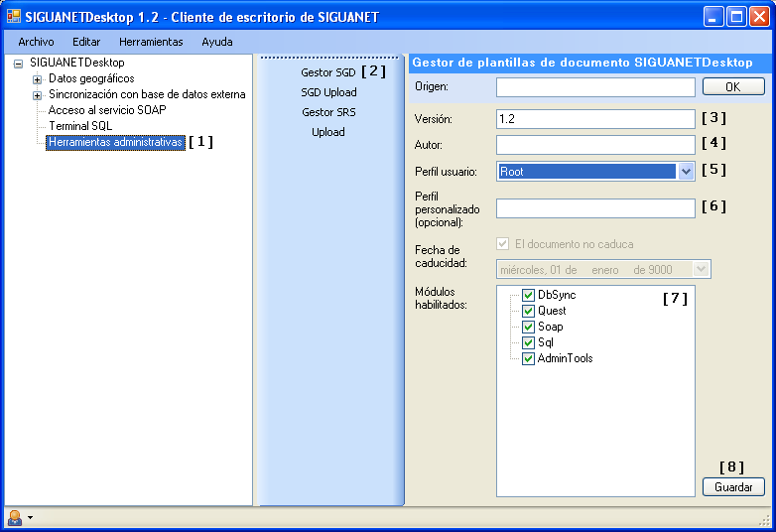
Task: Open the Herramientas menu
Action: point(151,42)
